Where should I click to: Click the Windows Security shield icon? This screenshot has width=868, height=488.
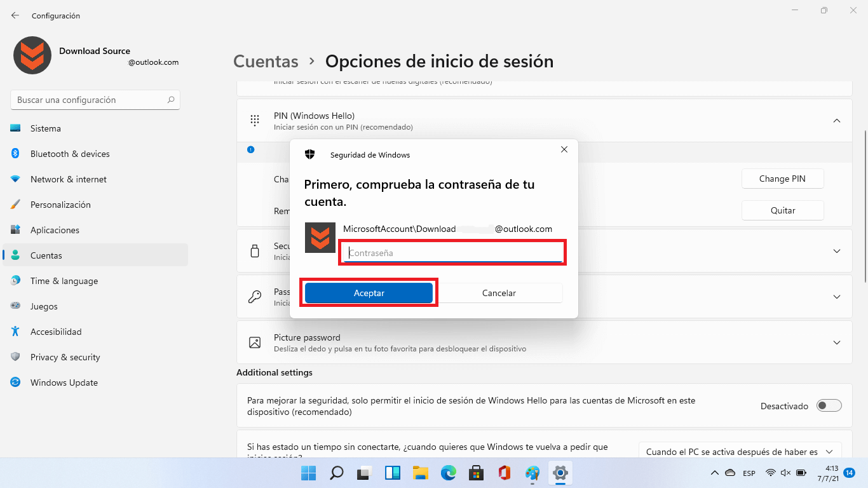click(x=310, y=154)
